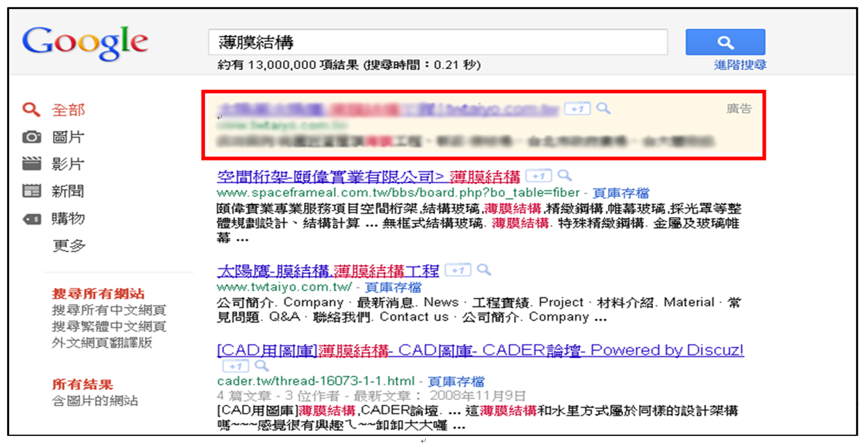Select the 購物 shopping filter

tap(68, 218)
